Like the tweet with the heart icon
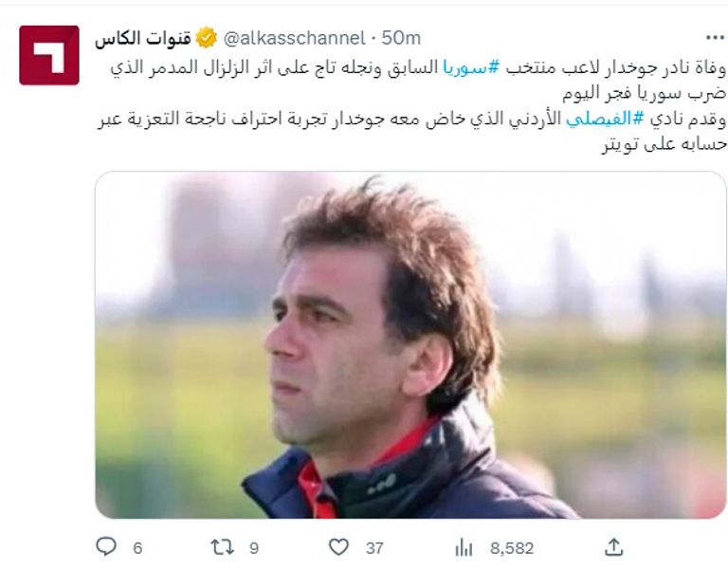This screenshot has height=571, width=728. click(338, 547)
